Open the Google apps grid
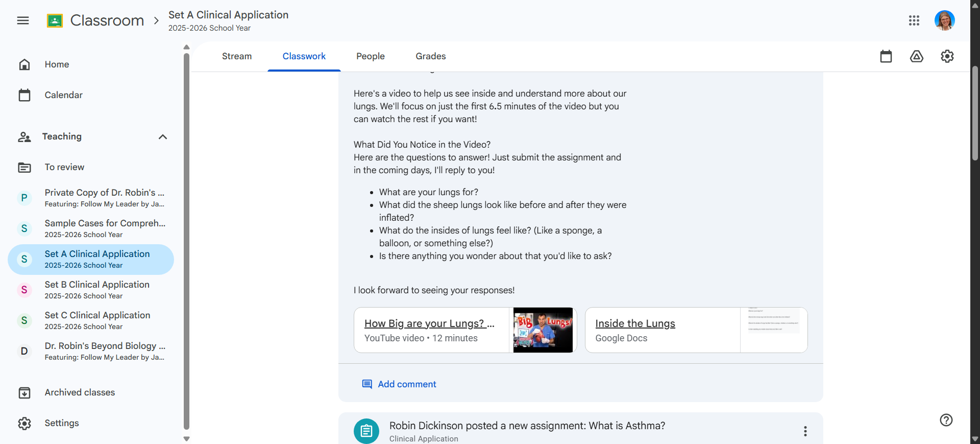The image size is (980, 444). point(914,20)
